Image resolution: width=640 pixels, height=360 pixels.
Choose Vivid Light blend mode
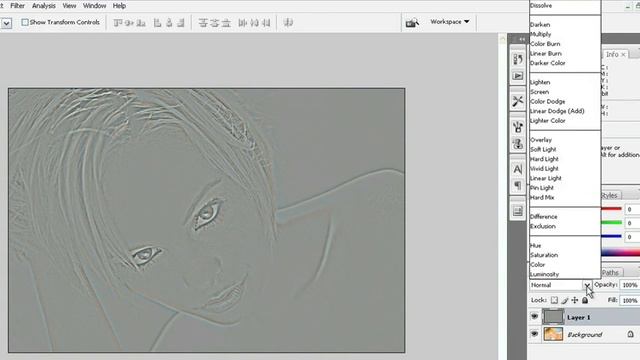click(544, 169)
